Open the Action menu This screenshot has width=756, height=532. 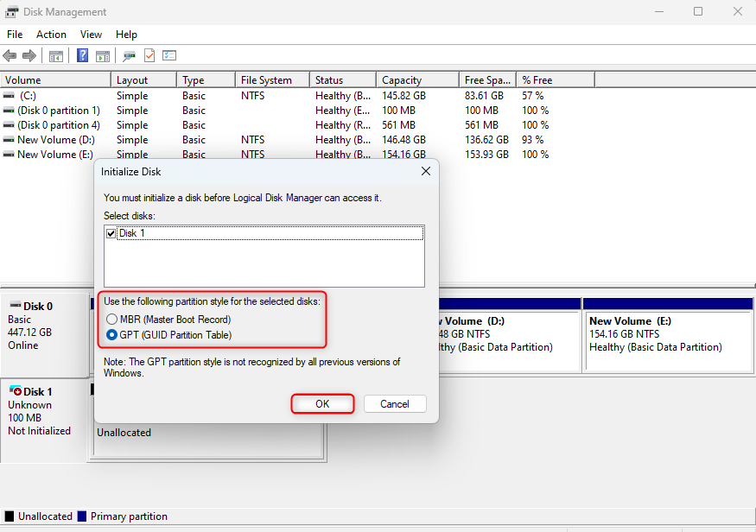pos(51,35)
